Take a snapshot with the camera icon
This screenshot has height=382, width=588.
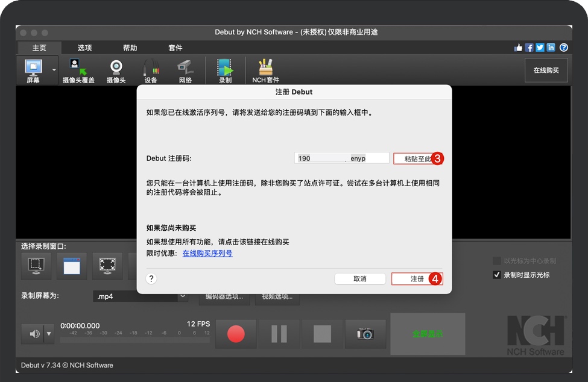click(x=365, y=334)
